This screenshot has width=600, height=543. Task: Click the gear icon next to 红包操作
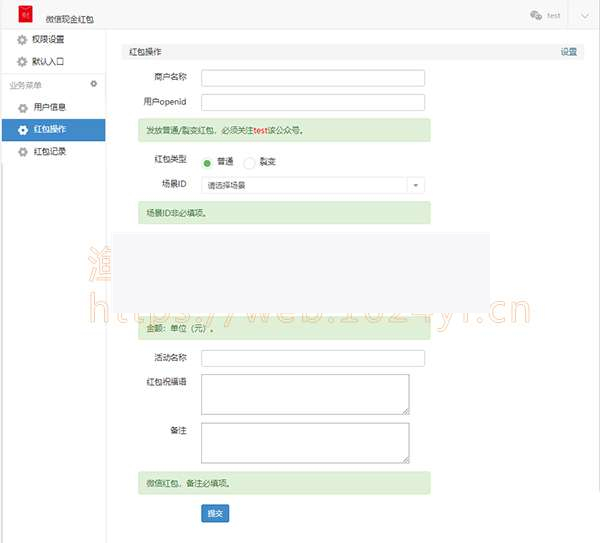pyautogui.click(x=22, y=129)
